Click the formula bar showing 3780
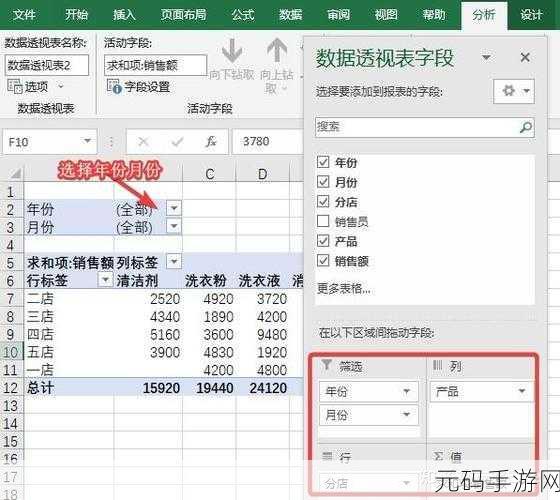This screenshot has height=500, width=560. click(x=268, y=142)
